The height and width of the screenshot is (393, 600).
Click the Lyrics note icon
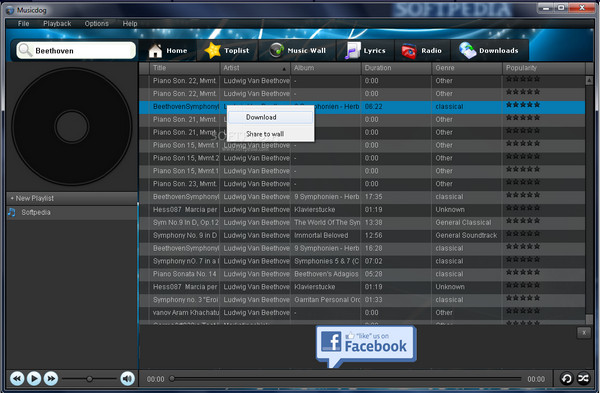coord(352,51)
